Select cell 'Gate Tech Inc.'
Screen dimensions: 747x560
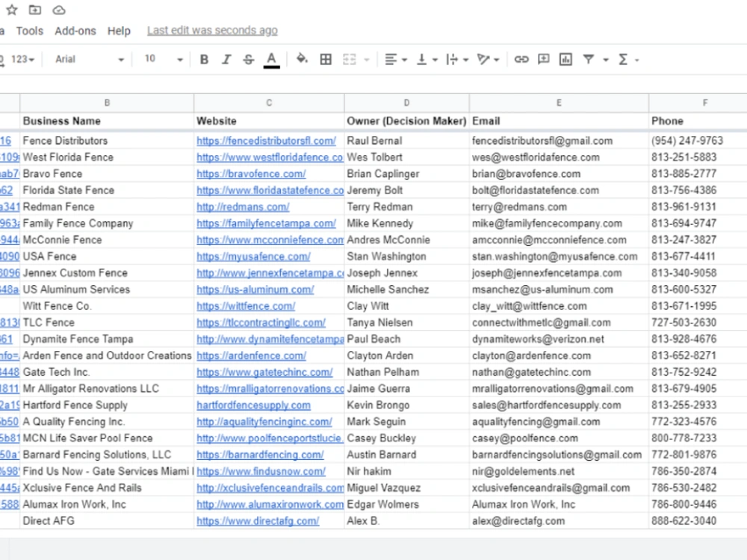click(x=107, y=372)
